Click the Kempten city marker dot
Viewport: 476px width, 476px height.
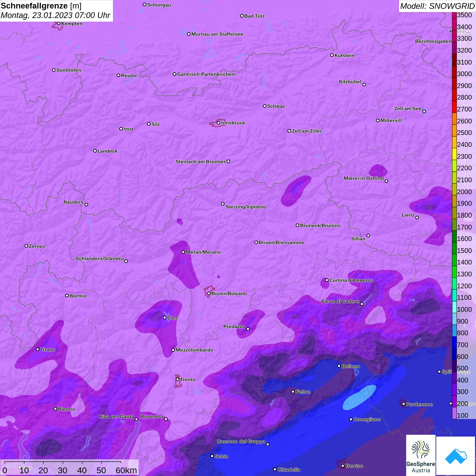pos(58,23)
